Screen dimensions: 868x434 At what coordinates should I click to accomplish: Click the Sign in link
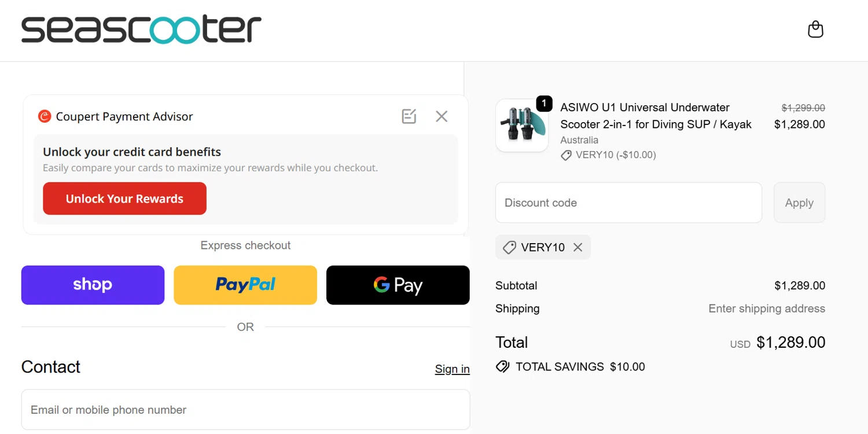[452, 369]
